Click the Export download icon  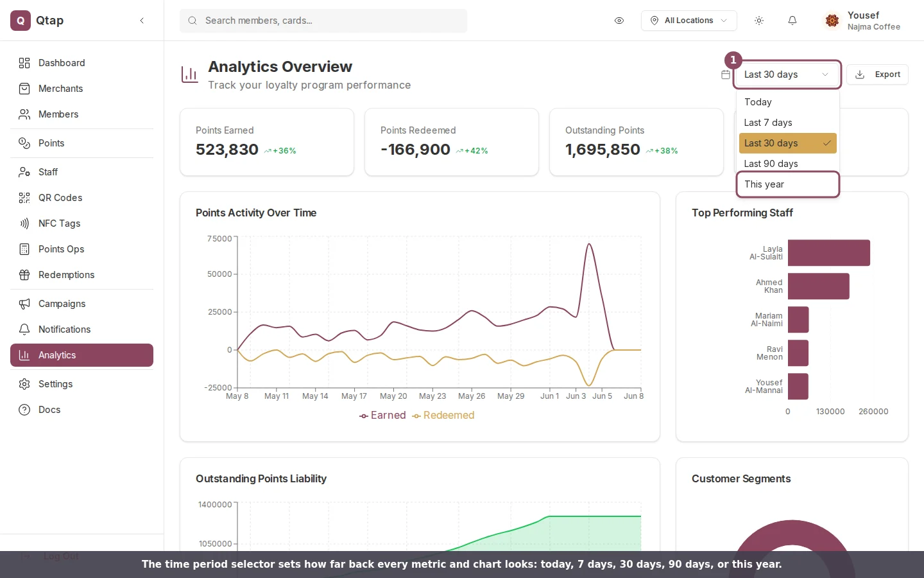(860, 74)
